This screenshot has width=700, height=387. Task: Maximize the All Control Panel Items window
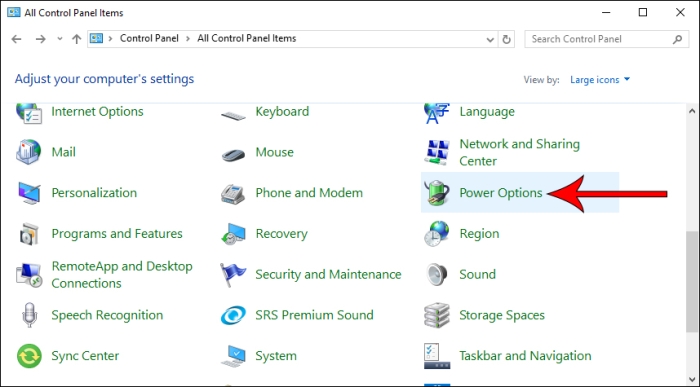point(643,12)
